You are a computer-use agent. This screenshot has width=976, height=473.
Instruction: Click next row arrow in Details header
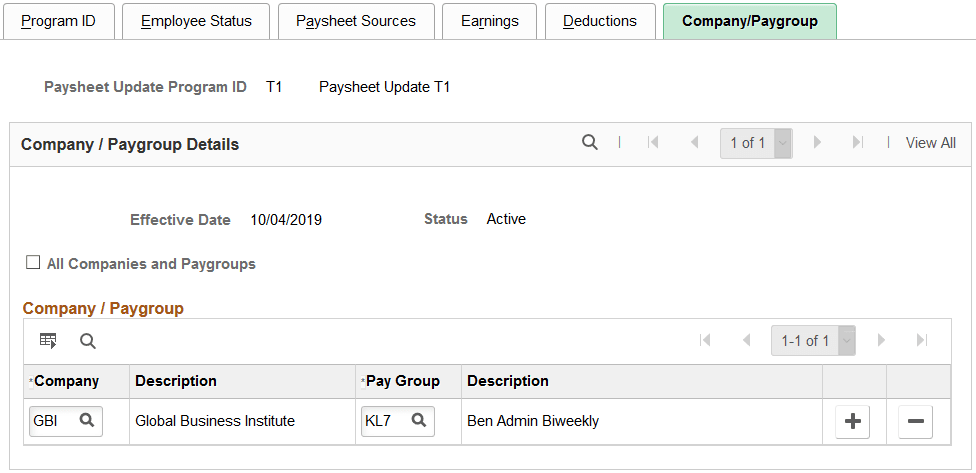tap(817, 143)
